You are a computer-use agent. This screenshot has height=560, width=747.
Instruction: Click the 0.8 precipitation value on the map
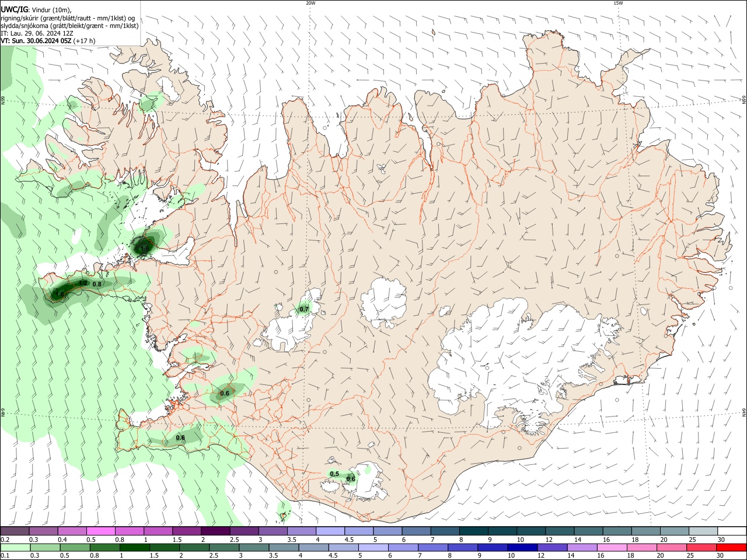(x=97, y=284)
